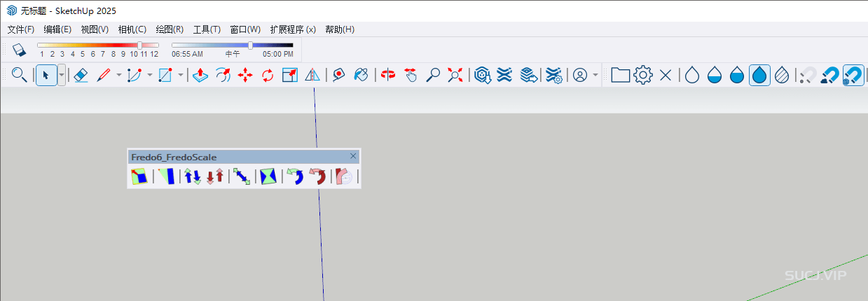Open the 3D Warehouse icon
Screen dimensions: 868x301
point(482,75)
